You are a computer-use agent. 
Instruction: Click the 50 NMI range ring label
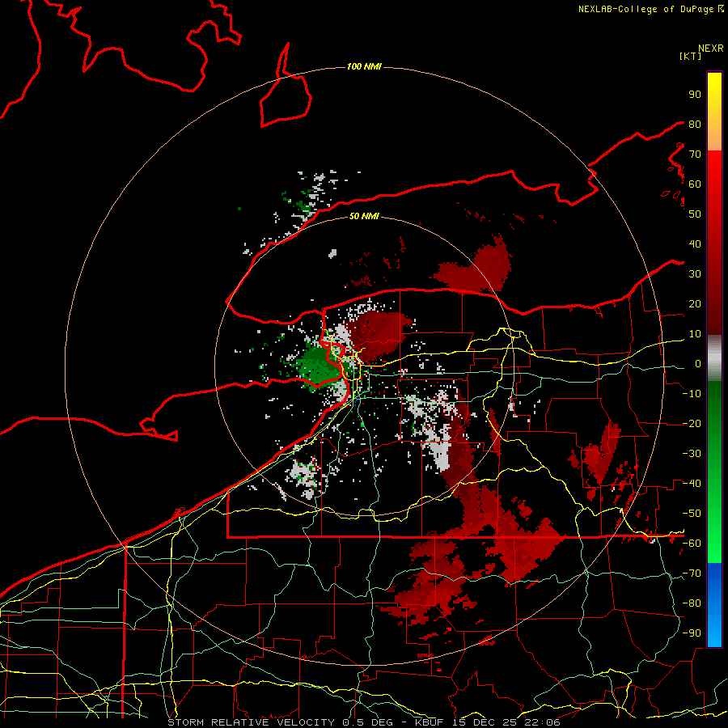364,216
